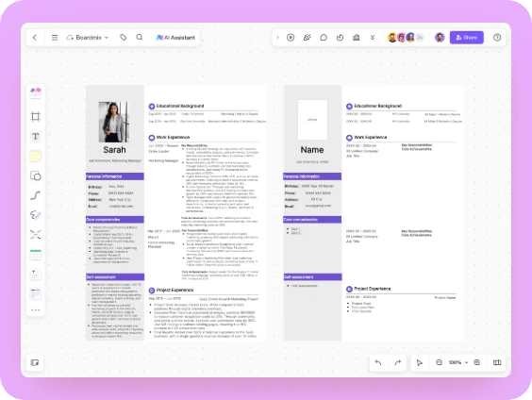Start presentation with play icon
The height and width of the screenshot is (400, 532).
[291, 38]
